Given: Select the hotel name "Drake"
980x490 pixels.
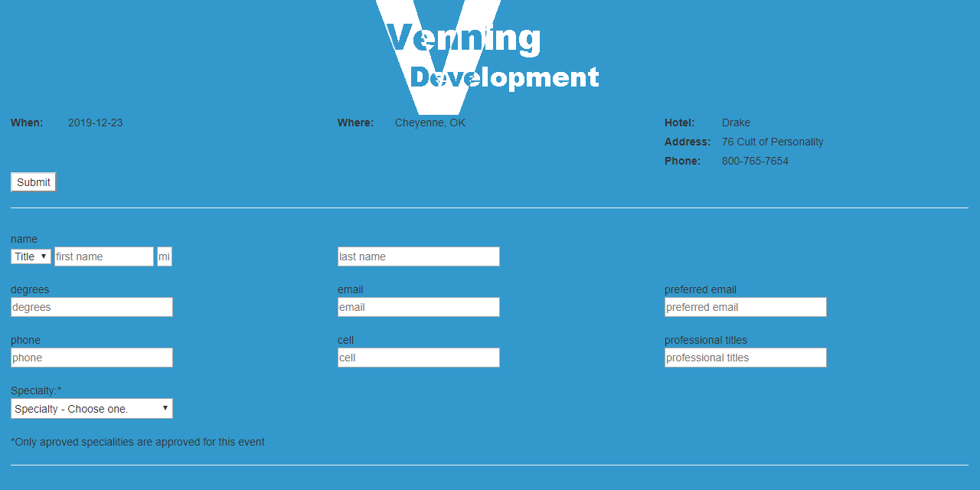Looking at the screenshot, I should 736,122.
